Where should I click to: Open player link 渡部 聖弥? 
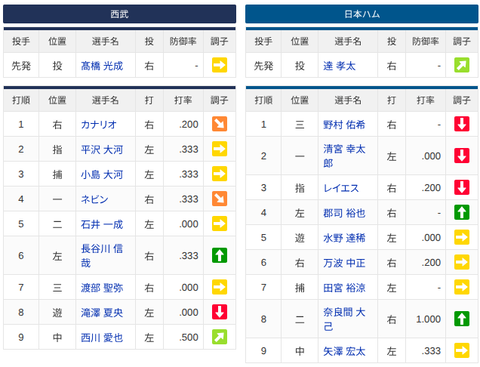[x=102, y=288]
